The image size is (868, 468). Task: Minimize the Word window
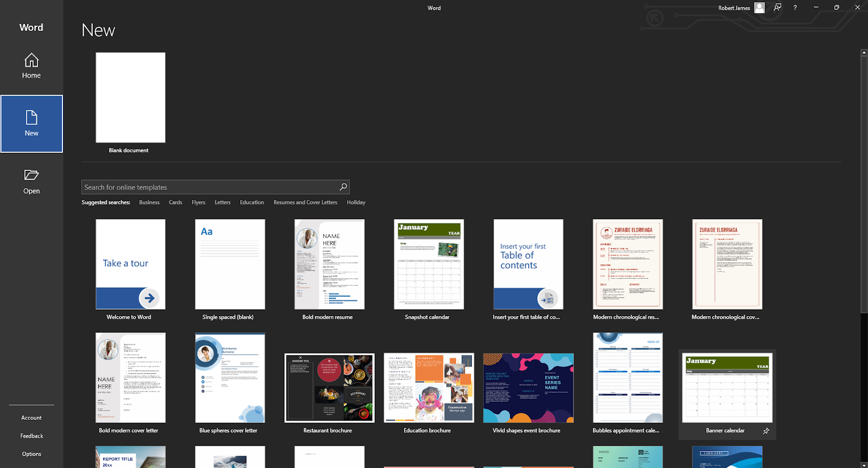pyautogui.click(x=816, y=8)
